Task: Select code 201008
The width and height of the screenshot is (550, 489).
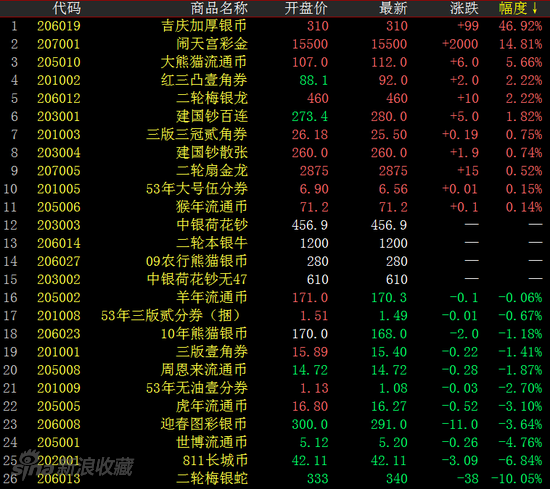Action: (x=59, y=316)
